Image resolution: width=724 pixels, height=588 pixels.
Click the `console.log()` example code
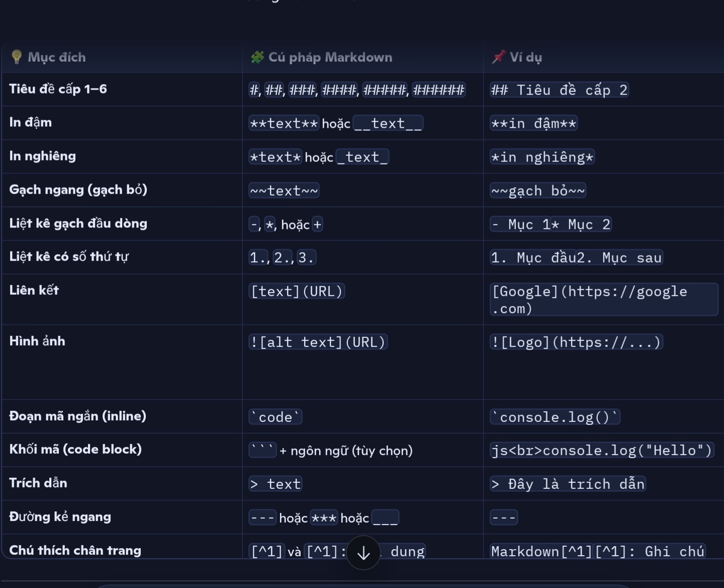[555, 417]
